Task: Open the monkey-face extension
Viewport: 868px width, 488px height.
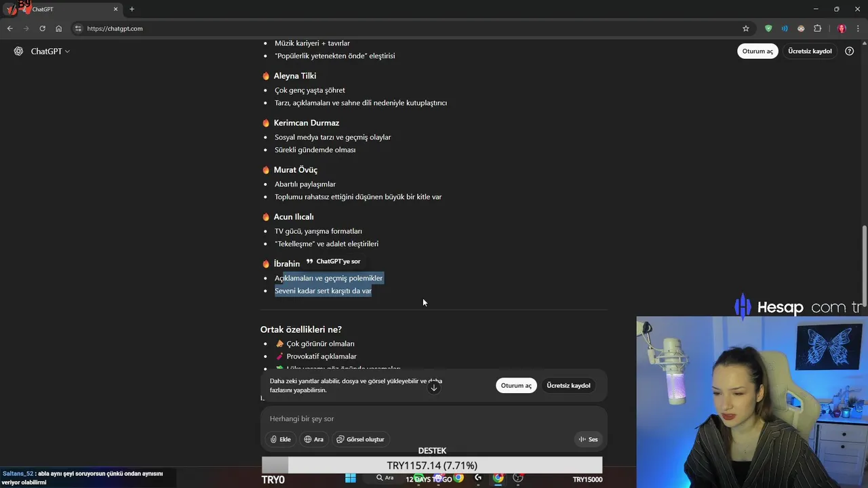Action: [x=801, y=28]
